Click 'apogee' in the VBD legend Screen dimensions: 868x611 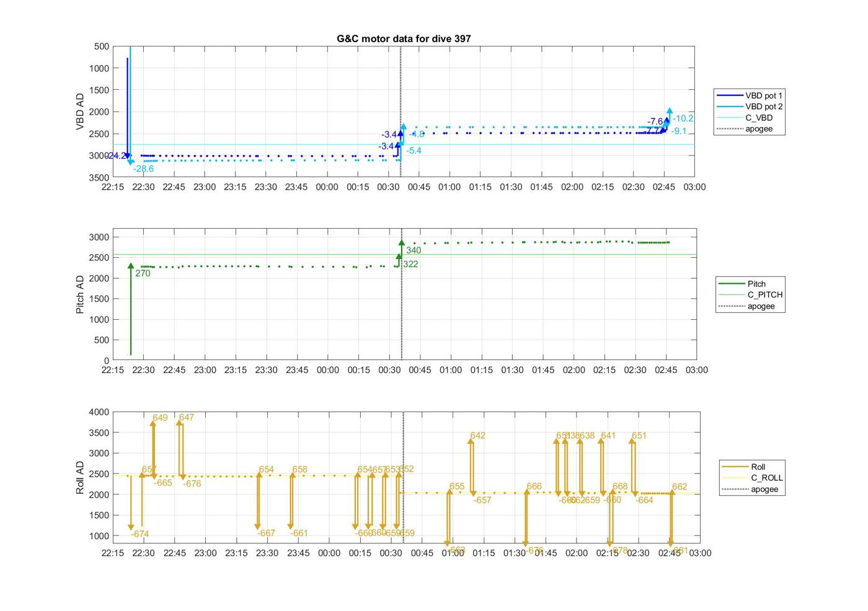point(759,129)
